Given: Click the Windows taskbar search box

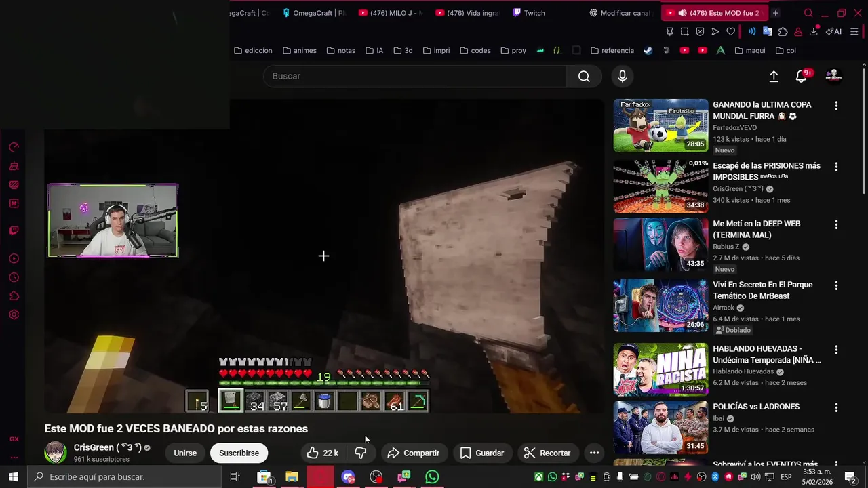Looking at the screenshot, I should (x=125, y=476).
